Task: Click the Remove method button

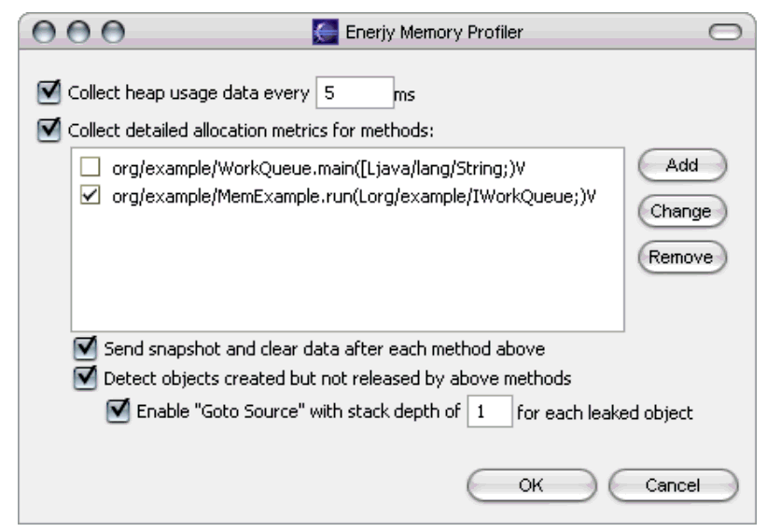Action: (x=682, y=257)
